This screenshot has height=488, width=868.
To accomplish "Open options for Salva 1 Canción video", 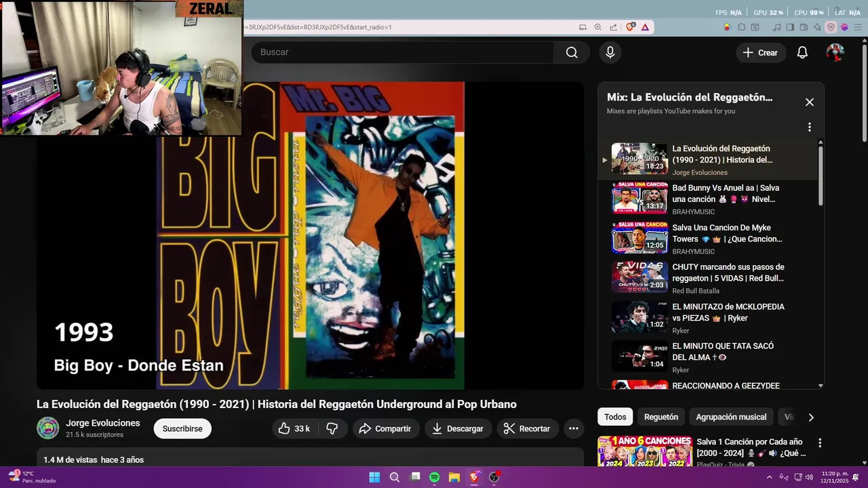I will [820, 443].
